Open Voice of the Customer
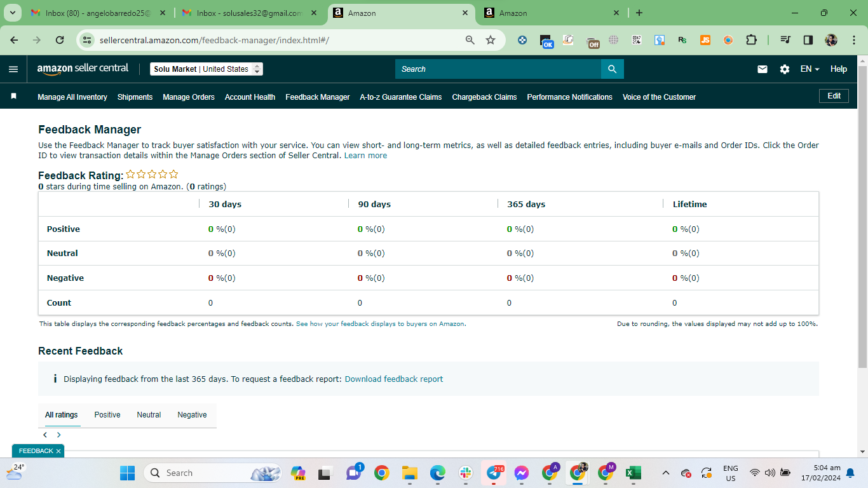Image resolution: width=868 pixels, height=488 pixels. [659, 97]
